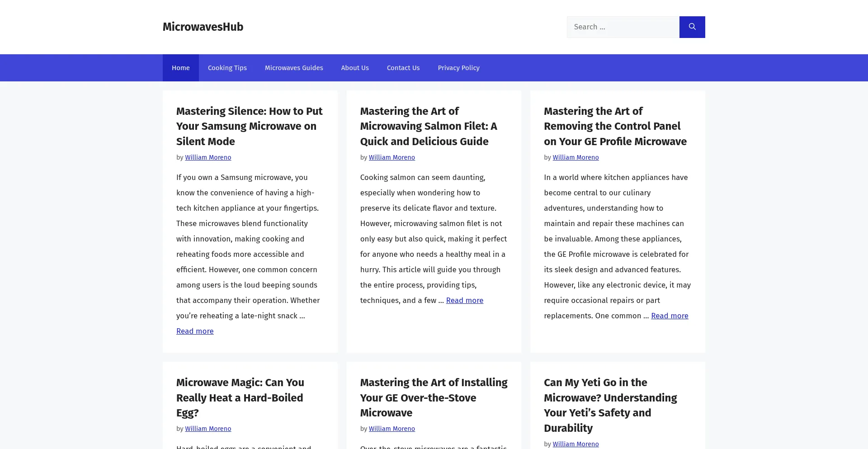Open the GE Over-the-Stove Microwave installation article

[433, 397]
